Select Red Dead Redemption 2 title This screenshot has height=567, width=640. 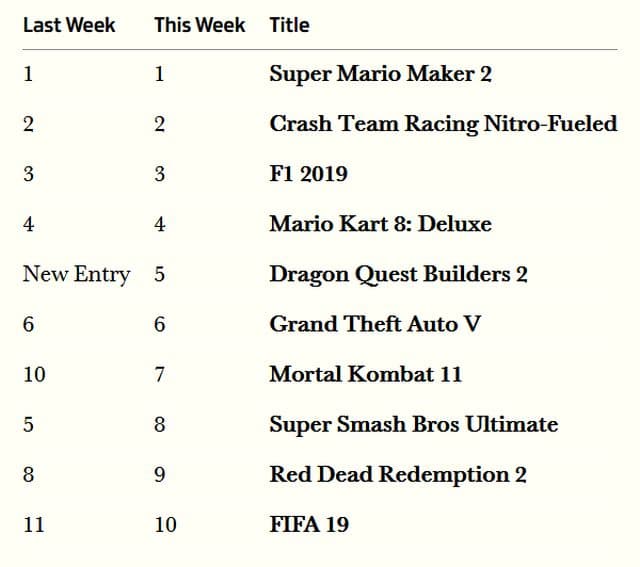pos(397,474)
